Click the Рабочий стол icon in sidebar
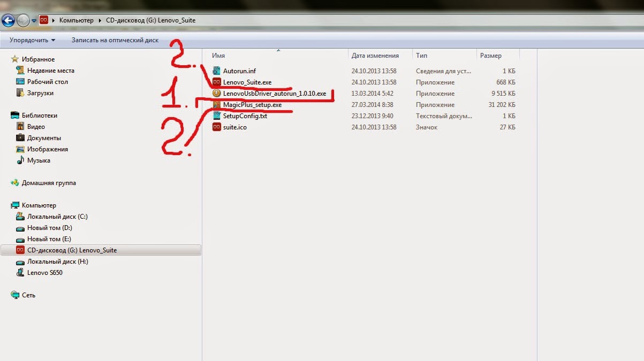The width and height of the screenshot is (644, 361). point(20,82)
